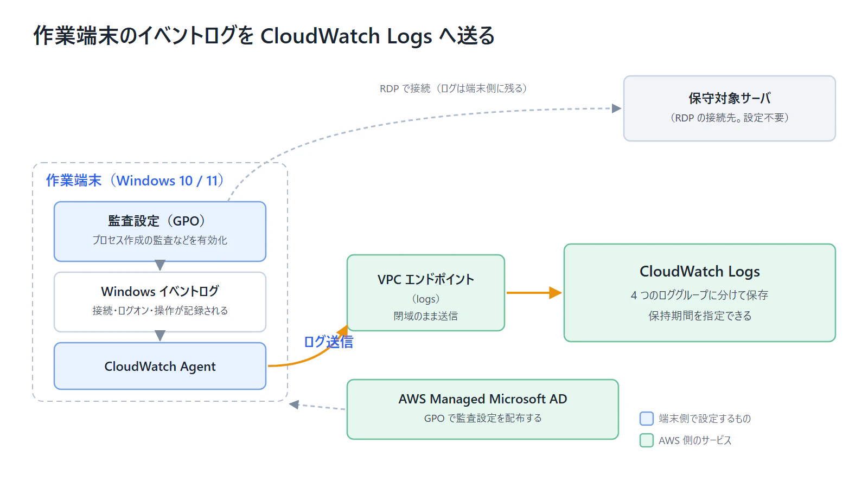
Task: Select the AWS Managed Microsoft AD box
Action: (483, 409)
